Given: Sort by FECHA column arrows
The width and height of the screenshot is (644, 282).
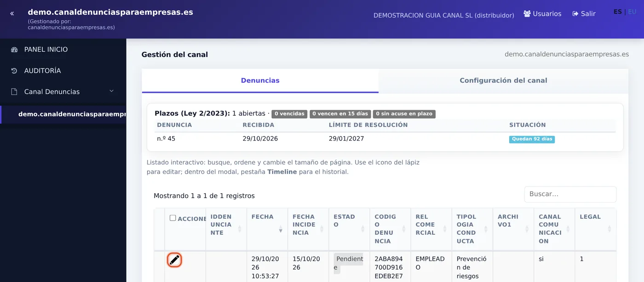Looking at the screenshot, I should tap(281, 229).
